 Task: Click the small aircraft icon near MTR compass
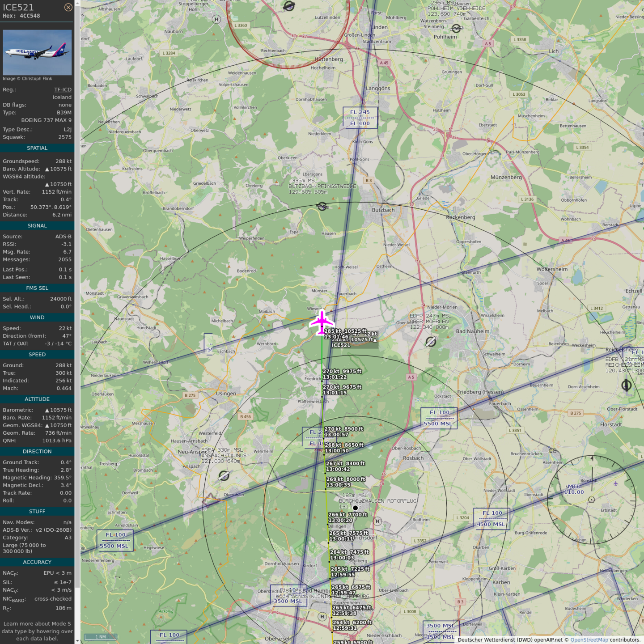coord(616,483)
